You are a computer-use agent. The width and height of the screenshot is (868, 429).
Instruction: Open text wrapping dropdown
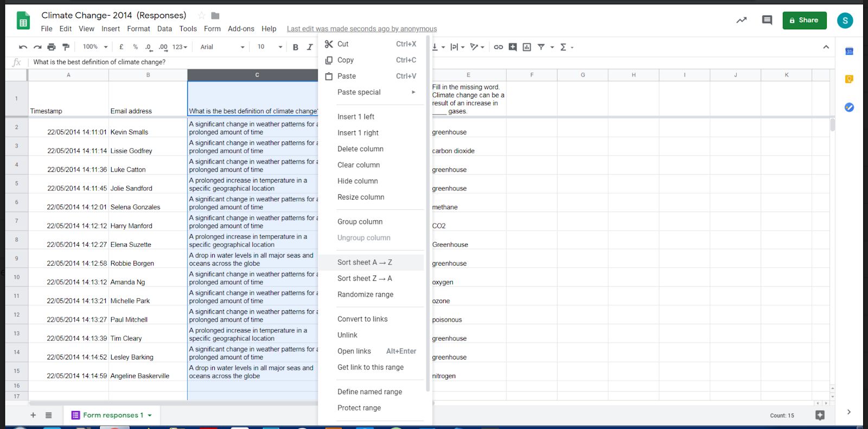(x=458, y=47)
